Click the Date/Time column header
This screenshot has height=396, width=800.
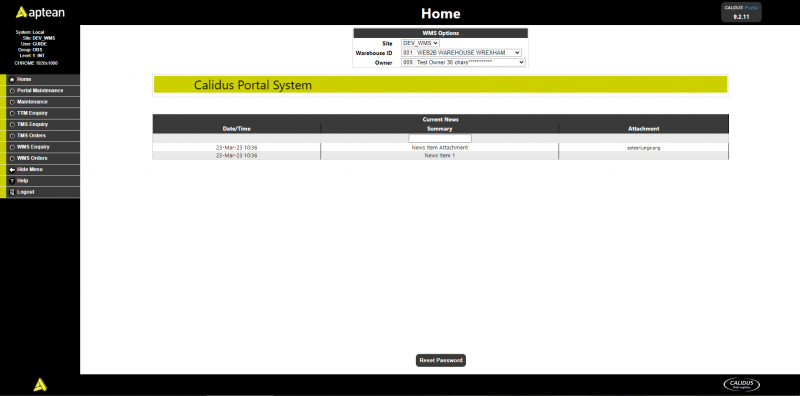click(237, 129)
